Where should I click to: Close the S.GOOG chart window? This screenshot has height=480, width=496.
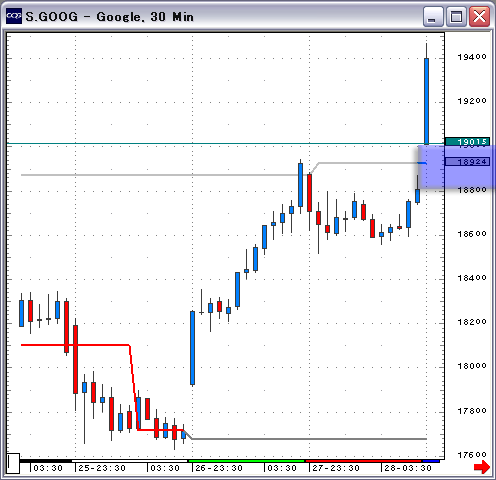point(479,16)
